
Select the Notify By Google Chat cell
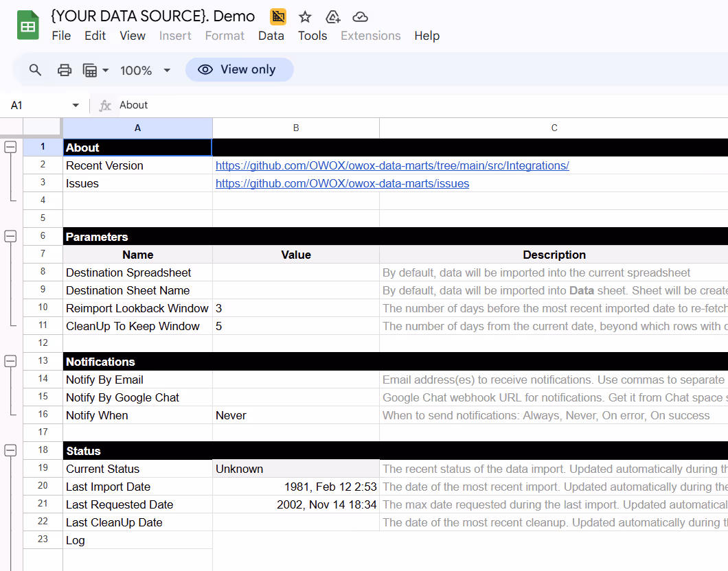(138, 397)
